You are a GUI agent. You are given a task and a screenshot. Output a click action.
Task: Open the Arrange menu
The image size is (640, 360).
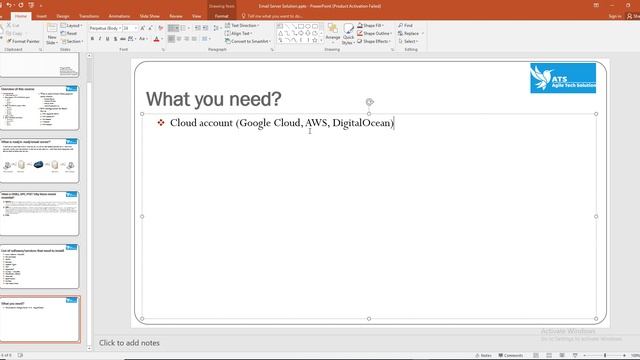[333, 32]
